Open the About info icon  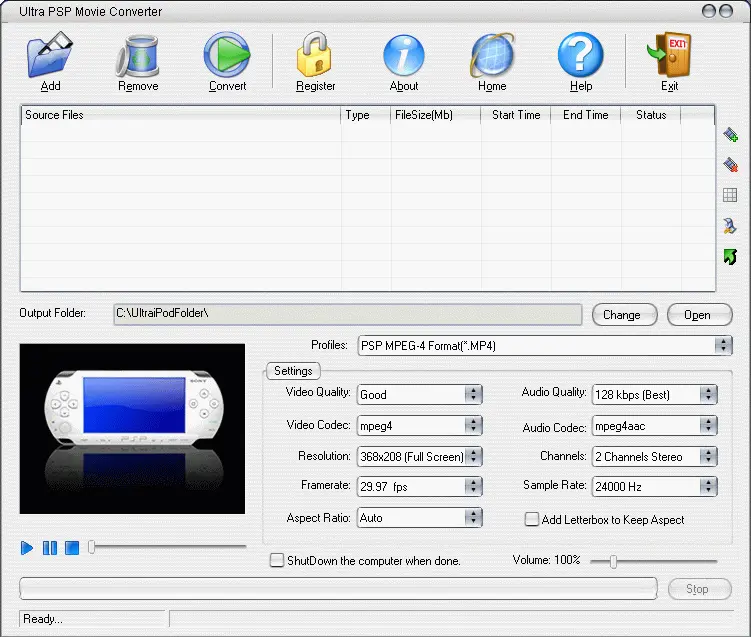click(404, 56)
